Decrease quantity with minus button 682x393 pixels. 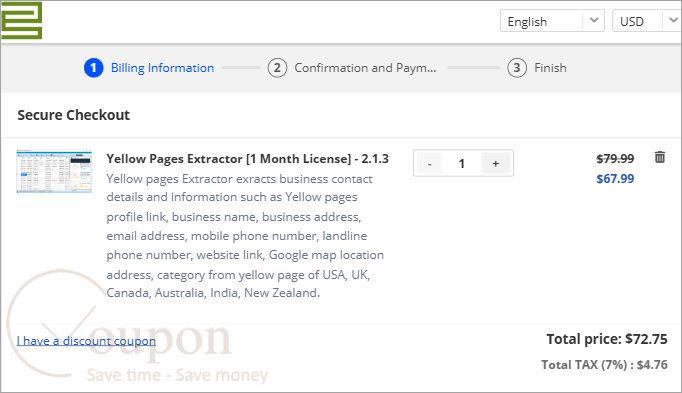click(429, 163)
